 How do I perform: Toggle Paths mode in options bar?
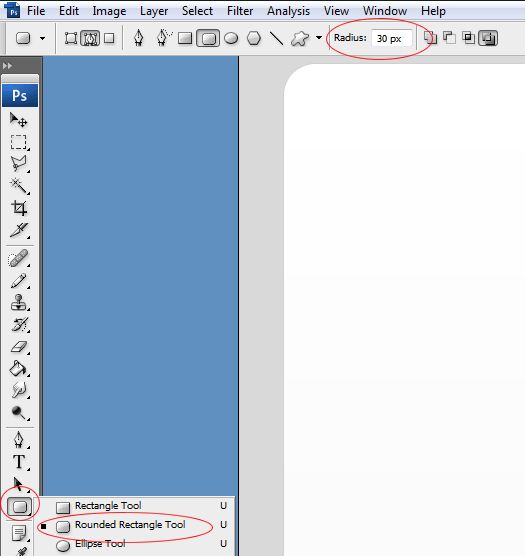pyautogui.click(x=90, y=38)
